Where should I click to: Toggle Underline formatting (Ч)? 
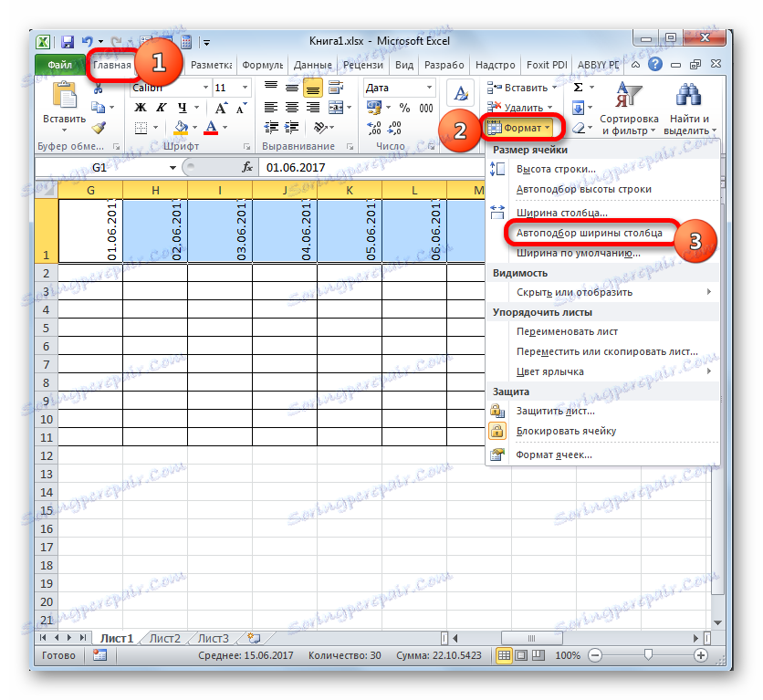pos(182,108)
